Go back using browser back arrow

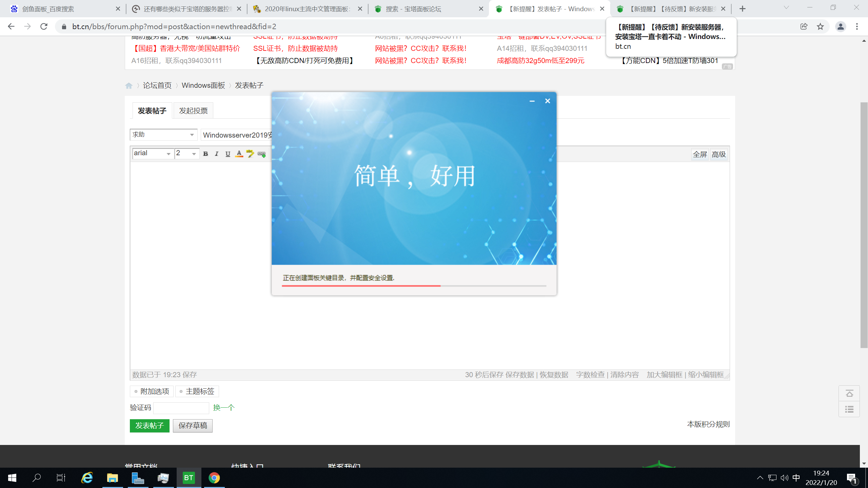click(11, 26)
